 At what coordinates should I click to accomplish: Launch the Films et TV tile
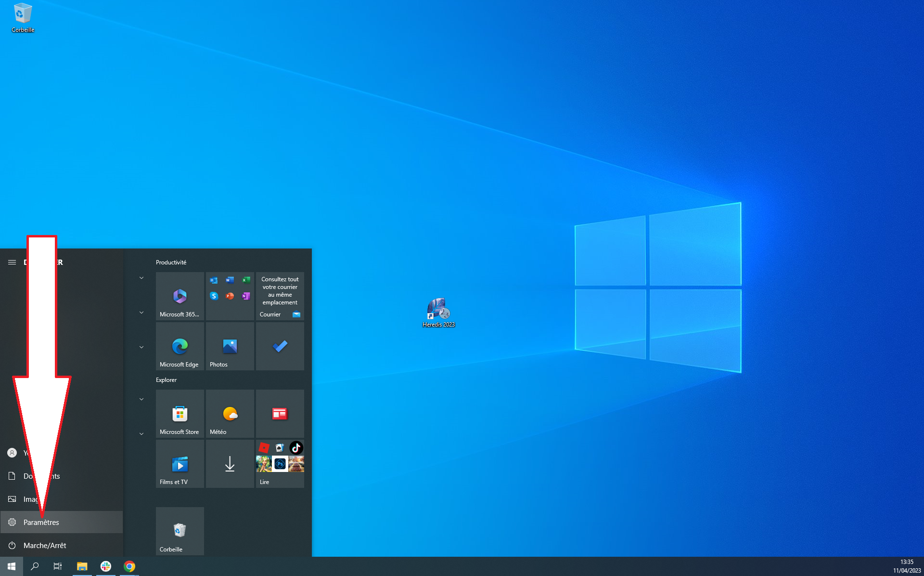pos(180,463)
